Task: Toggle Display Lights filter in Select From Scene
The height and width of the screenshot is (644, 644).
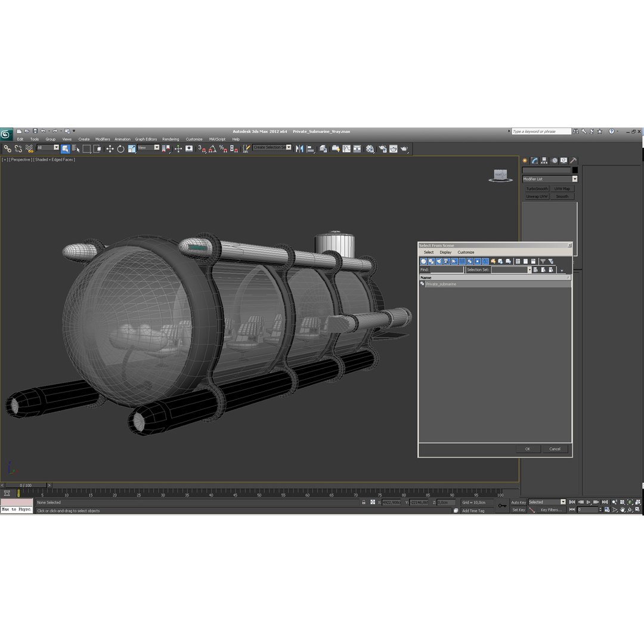Action: click(439, 261)
